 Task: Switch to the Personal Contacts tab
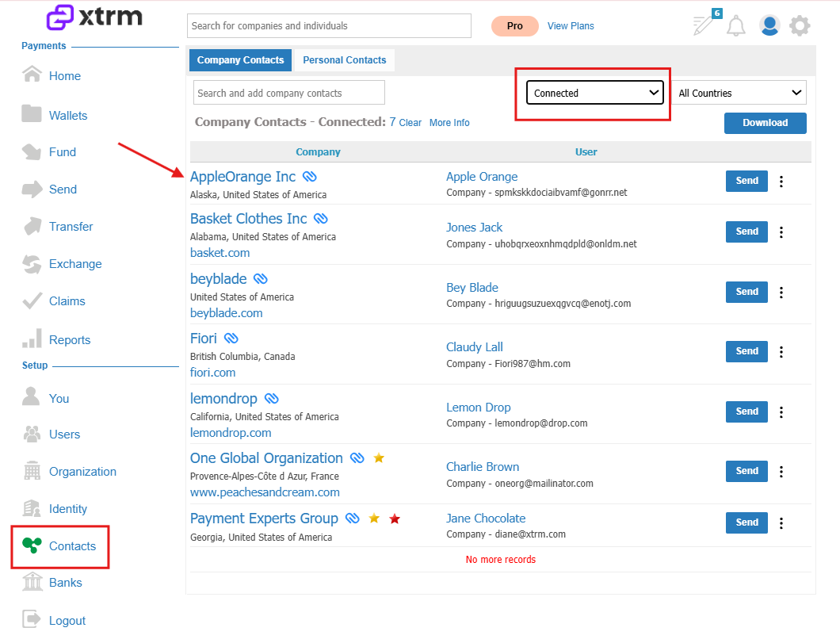tap(345, 60)
